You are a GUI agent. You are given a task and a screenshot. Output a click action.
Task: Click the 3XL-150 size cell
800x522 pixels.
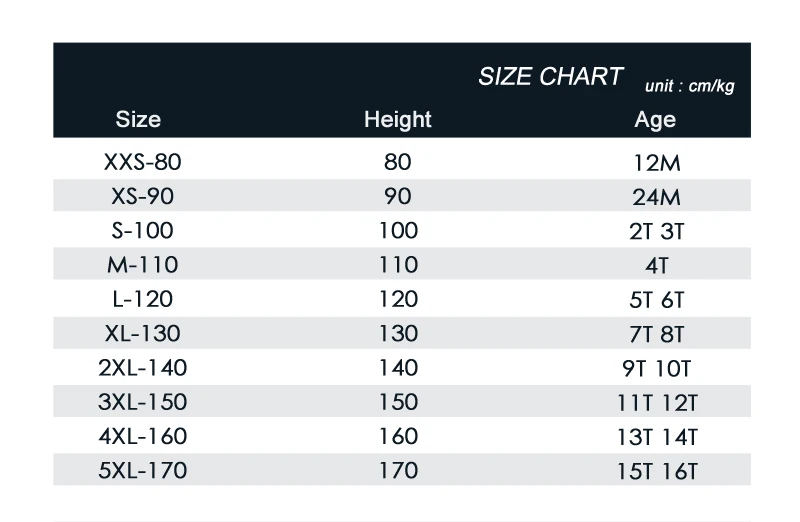143,402
